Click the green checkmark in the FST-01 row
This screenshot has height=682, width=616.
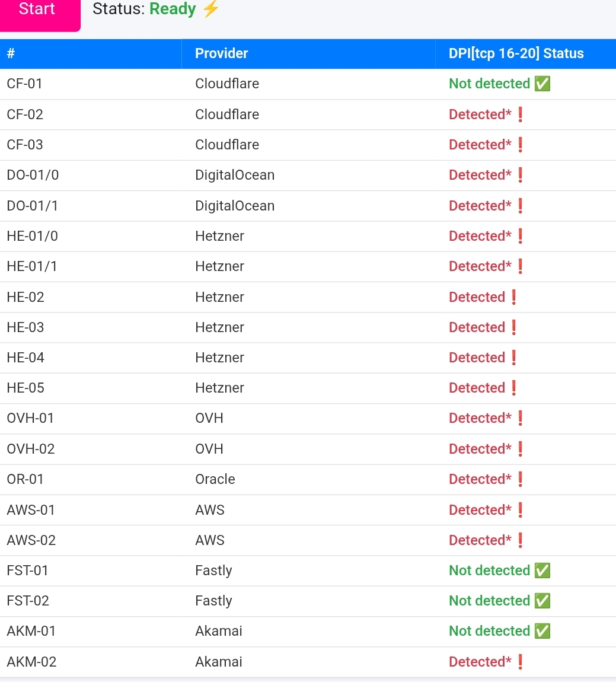pos(542,571)
